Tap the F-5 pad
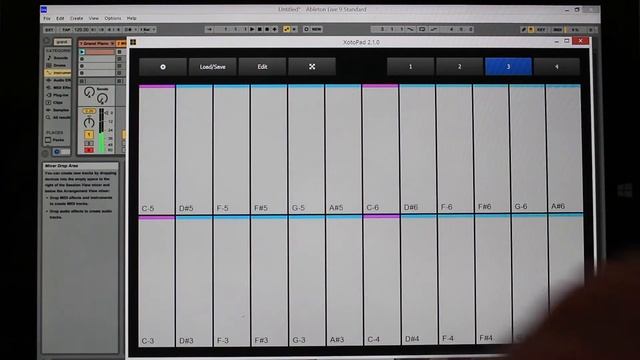 click(231, 149)
